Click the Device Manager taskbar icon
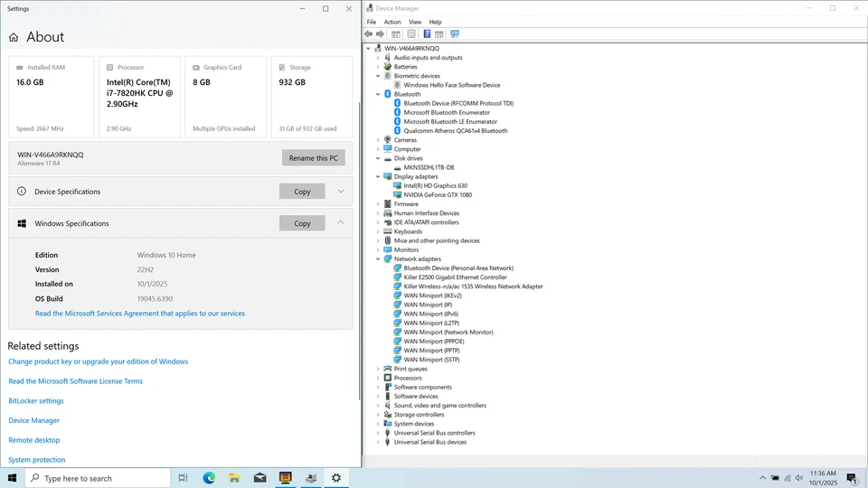The image size is (868, 488). tap(310, 478)
